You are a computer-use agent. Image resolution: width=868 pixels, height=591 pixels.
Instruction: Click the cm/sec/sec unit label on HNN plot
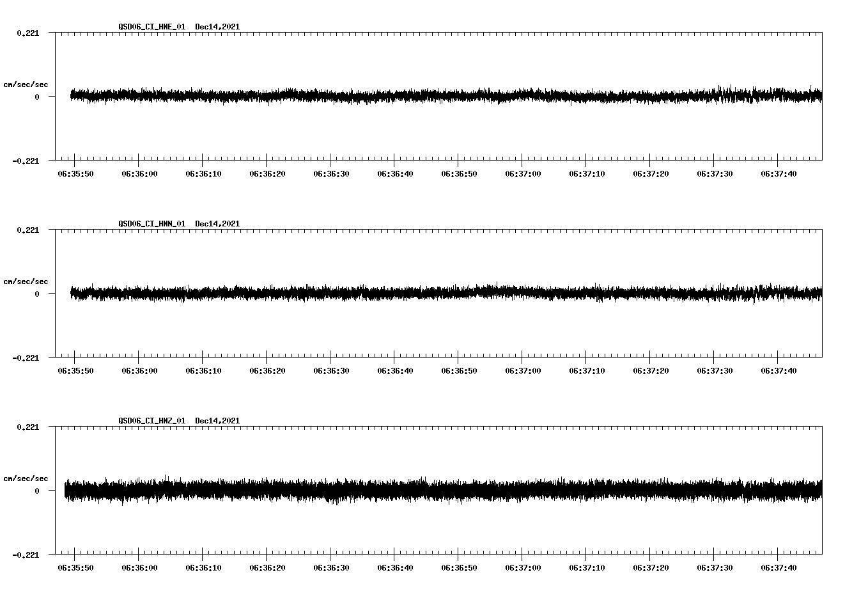(26, 281)
